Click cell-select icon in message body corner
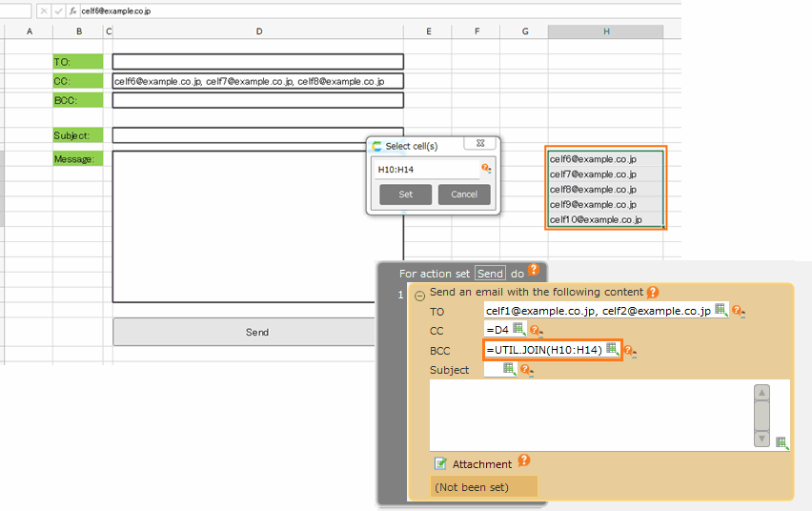Viewport: 812px width, 511px height. pyautogui.click(x=782, y=442)
